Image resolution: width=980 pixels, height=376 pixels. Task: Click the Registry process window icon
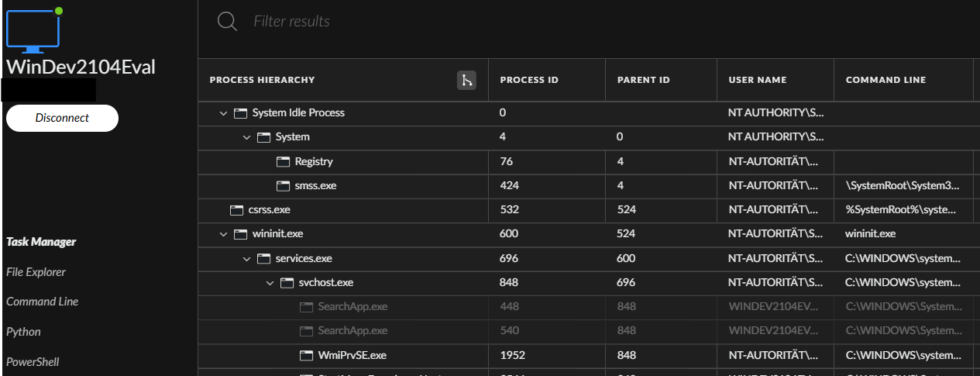click(x=283, y=161)
